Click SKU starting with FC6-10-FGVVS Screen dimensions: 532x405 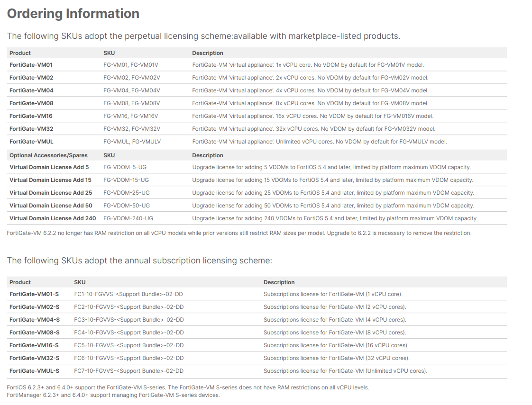129,358
